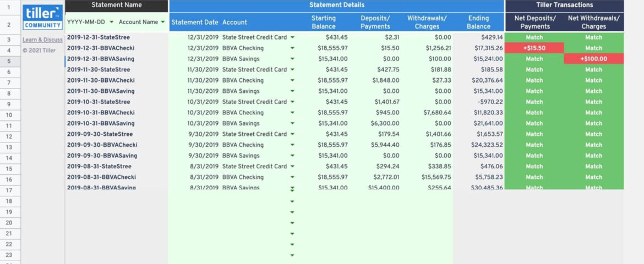Screen dimensions: 644x264
Task: Select the withdrawals value $7,680.64
Action: (438, 113)
